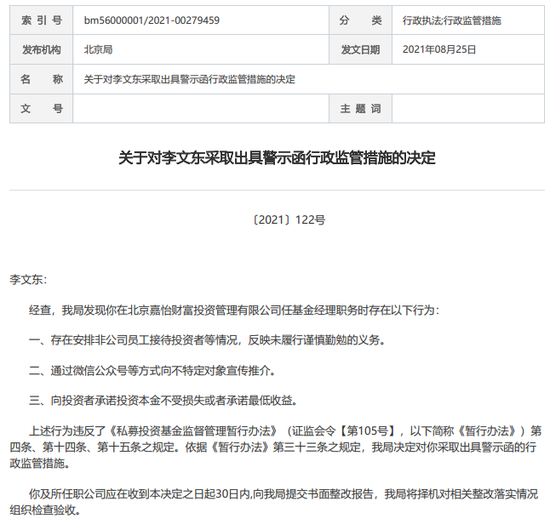Click the 主题词 label cell
Image resolution: width=550 pixels, height=524 pixels.
[360, 108]
